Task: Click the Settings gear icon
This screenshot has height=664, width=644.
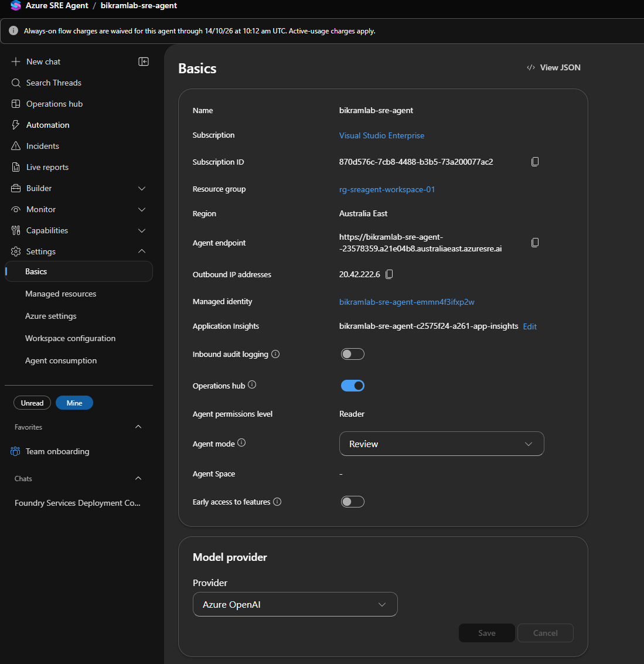Action: point(16,251)
